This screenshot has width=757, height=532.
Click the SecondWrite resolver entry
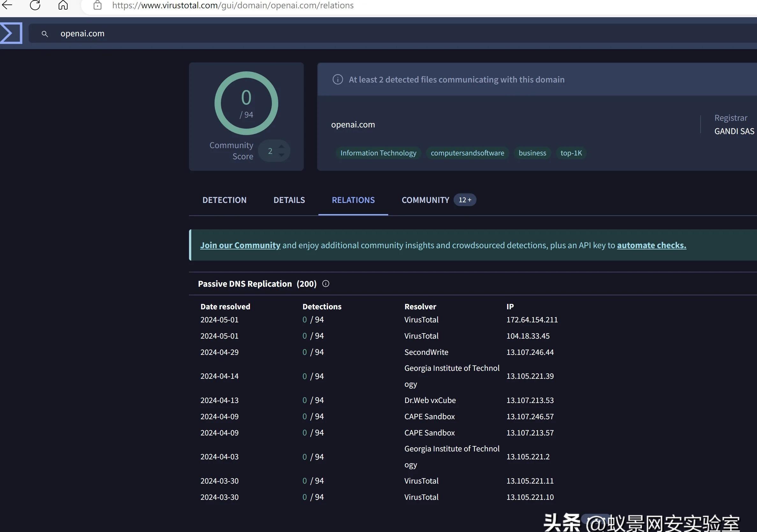coord(426,352)
